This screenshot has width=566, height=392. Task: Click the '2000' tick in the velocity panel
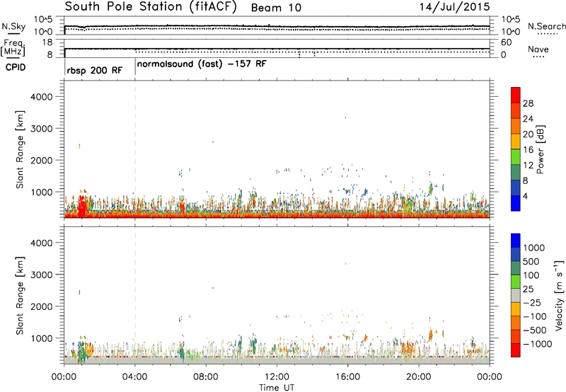(41, 306)
